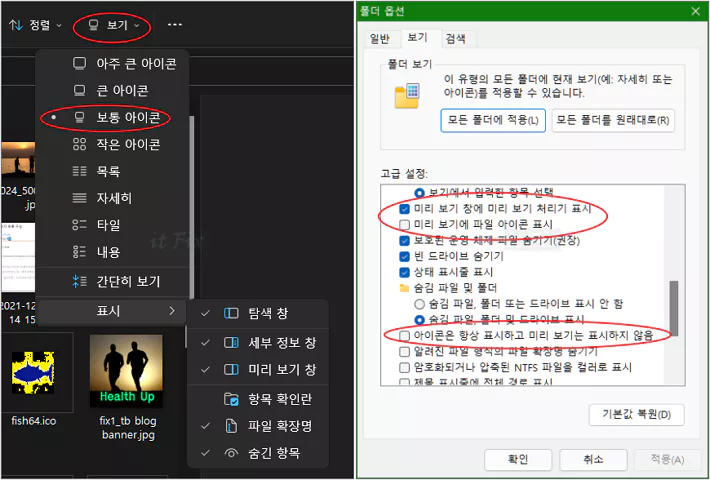Image resolution: width=710 pixels, height=480 pixels.
Task: Select the fix1_tb blog banner.jpg thumbnail
Action: [126, 371]
